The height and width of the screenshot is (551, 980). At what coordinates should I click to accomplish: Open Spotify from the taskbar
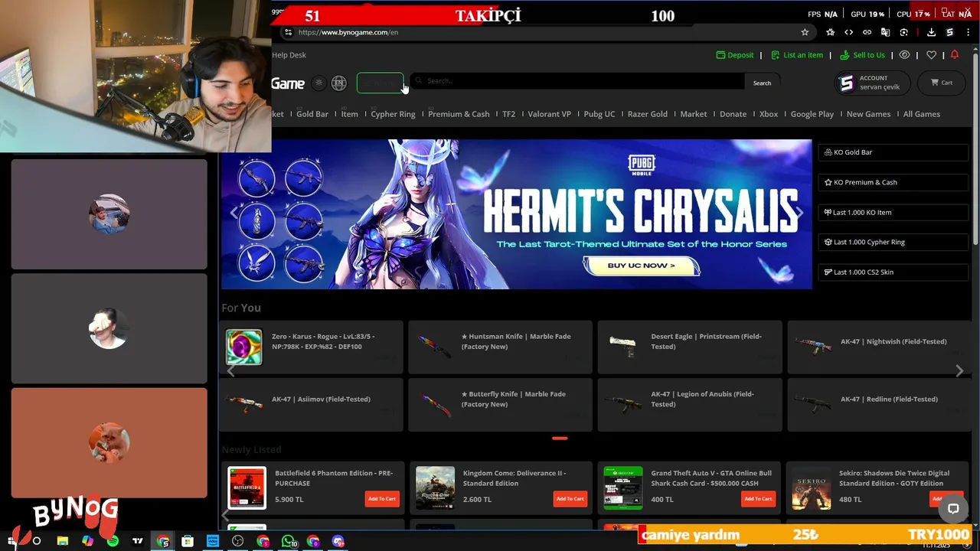click(x=113, y=541)
